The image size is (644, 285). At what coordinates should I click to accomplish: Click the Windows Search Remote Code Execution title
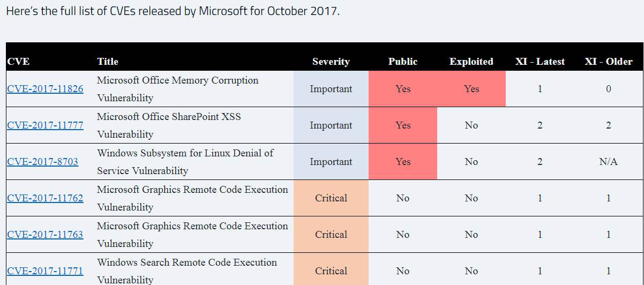[187, 262]
